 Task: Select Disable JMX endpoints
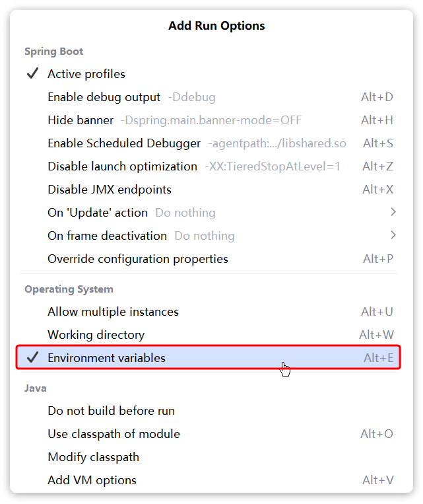point(109,190)
